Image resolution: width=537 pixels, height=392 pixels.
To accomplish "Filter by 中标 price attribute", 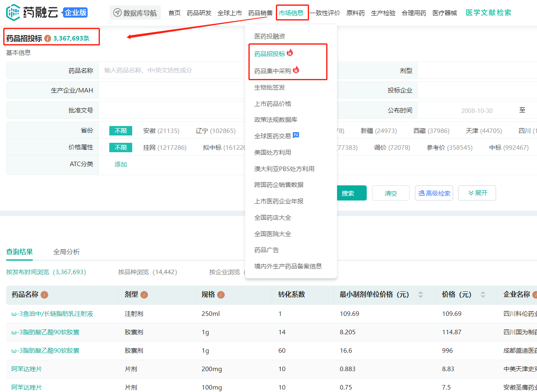I will pos(508,148).
